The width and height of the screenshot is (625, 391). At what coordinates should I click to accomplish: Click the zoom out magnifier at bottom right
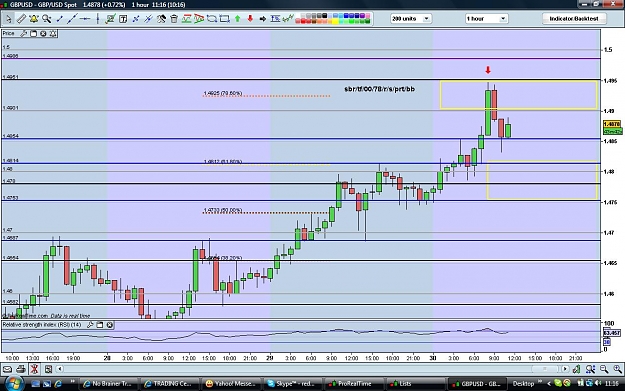pos(604,369)
